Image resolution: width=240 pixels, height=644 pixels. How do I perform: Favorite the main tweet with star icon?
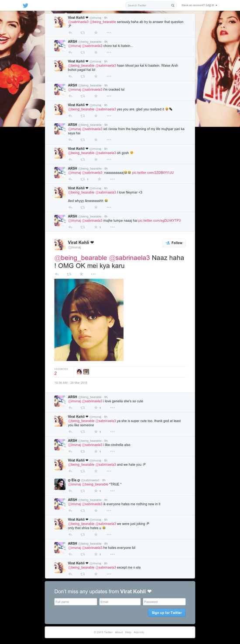click(81, 274)
